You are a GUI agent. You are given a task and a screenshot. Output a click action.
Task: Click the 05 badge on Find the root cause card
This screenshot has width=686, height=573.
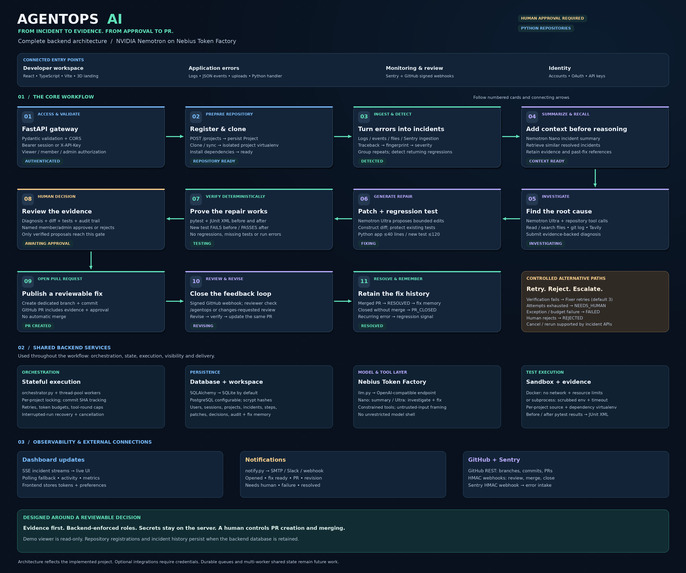pos(532,199)
